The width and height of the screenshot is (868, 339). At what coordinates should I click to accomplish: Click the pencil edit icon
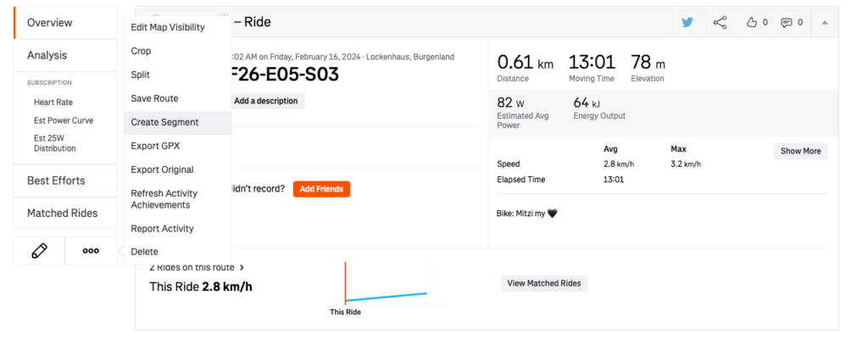pos(39,251)
